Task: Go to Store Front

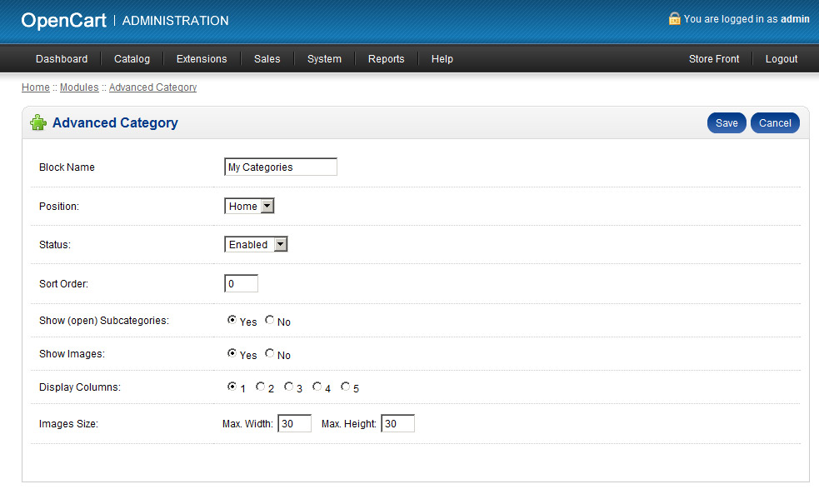Action: pos(714,59)
